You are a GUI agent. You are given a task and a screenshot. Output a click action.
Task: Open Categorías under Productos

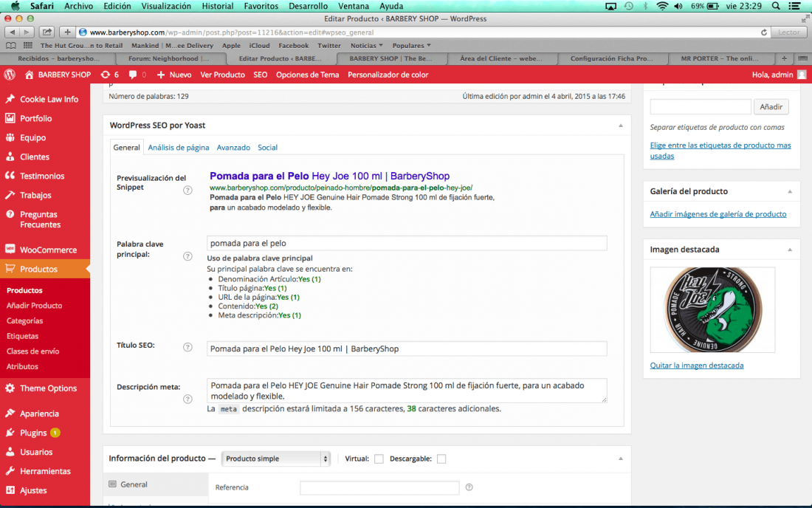click(x=24, y=320)
